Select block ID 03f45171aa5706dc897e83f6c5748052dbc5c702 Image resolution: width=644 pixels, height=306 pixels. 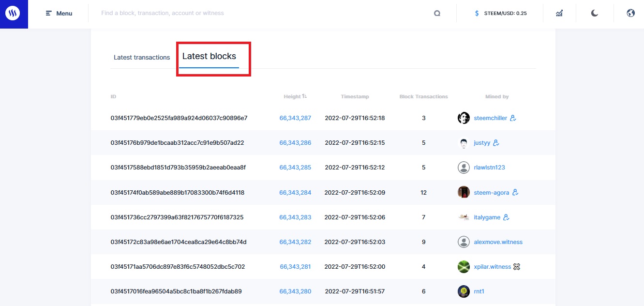tap(178, 267)
